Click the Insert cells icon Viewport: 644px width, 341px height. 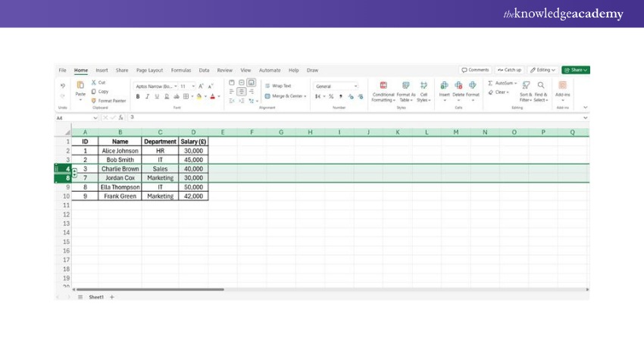click(444, 86)
